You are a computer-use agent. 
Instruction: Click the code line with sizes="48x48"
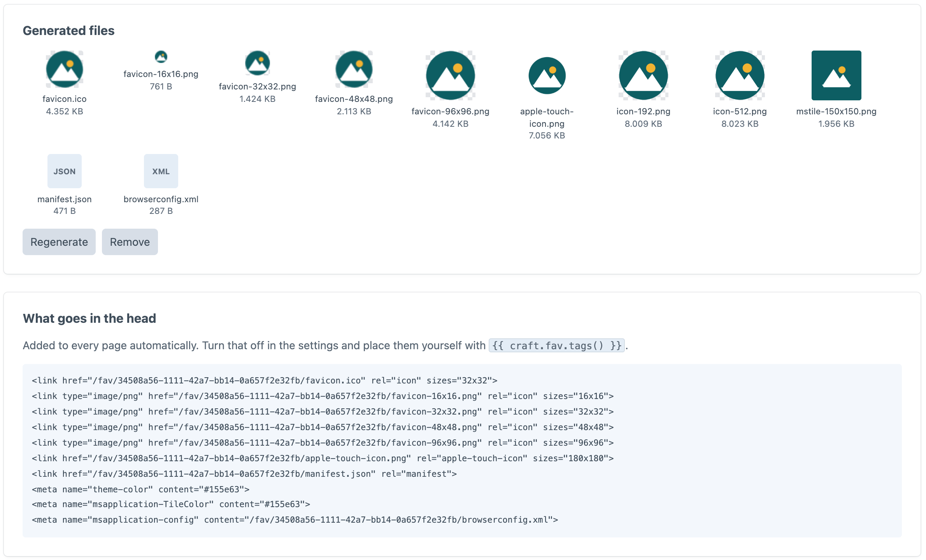click(323, 427)
